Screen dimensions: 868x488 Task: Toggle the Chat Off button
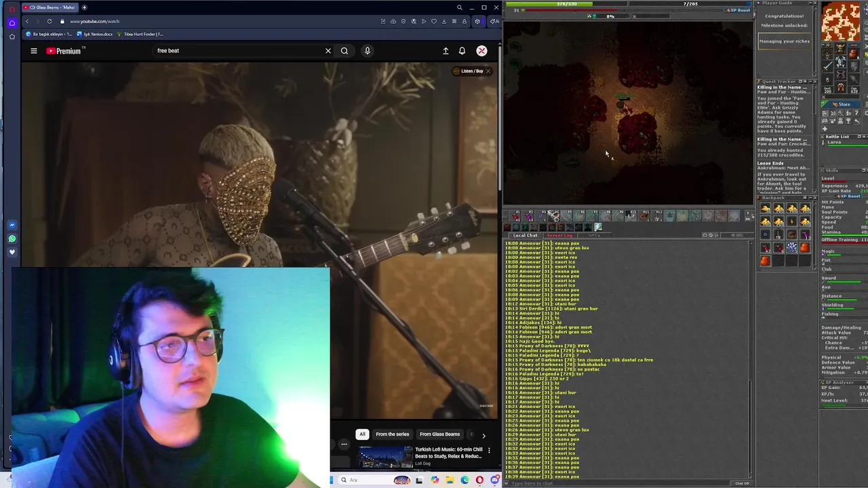pos(742,483)
